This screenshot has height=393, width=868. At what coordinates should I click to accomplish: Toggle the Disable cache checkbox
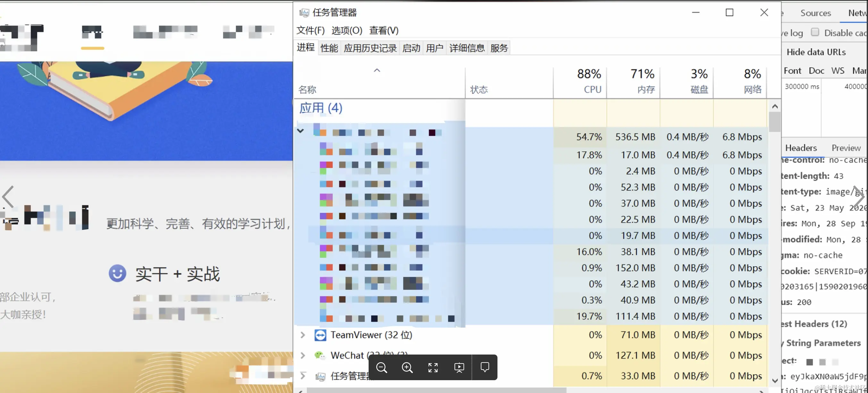coord(815,32)
